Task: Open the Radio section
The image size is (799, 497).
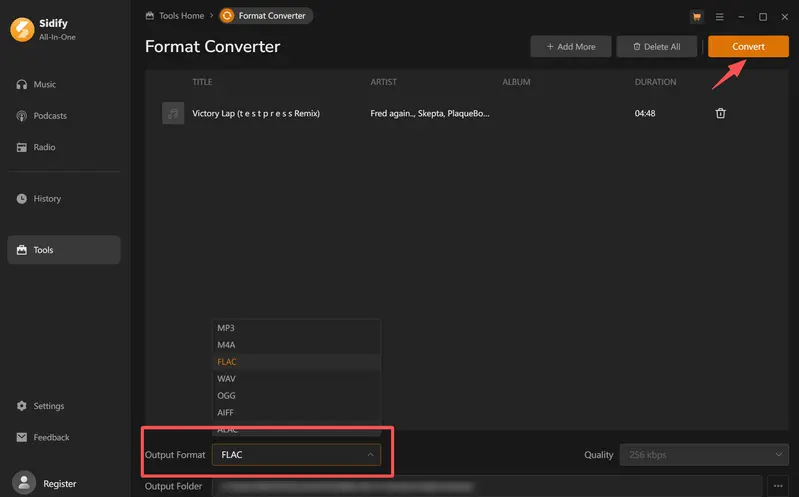Action: click(64, 147)
